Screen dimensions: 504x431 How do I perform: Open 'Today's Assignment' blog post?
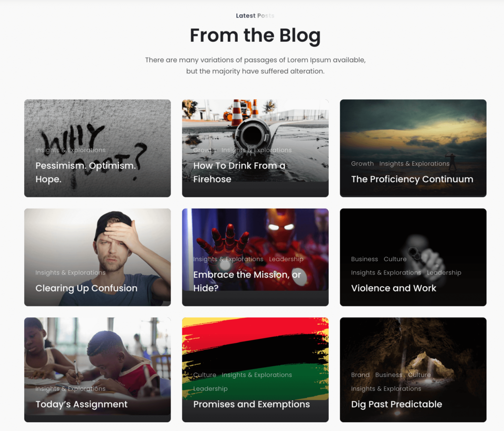pyautogui.click(x=81, y=404)
